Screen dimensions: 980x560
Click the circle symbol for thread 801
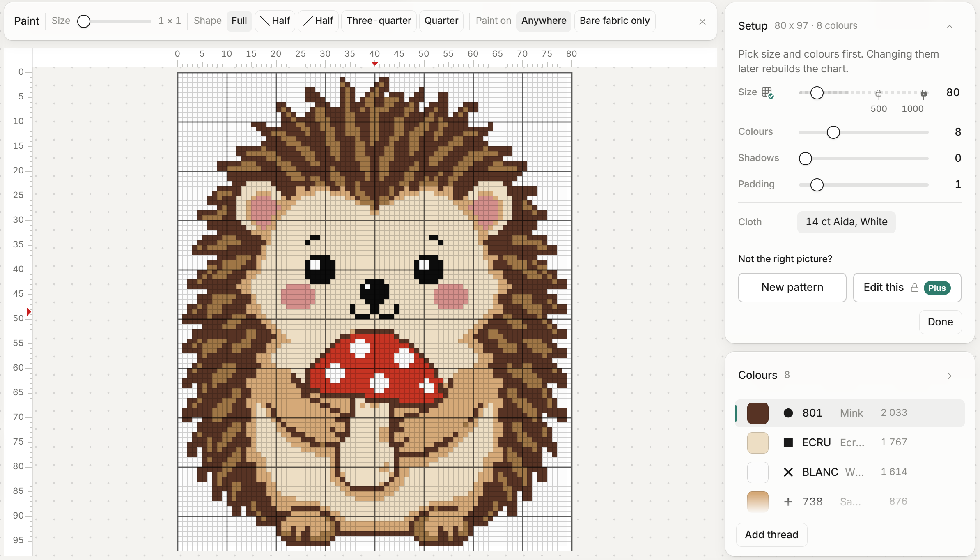tap(788, 413)
